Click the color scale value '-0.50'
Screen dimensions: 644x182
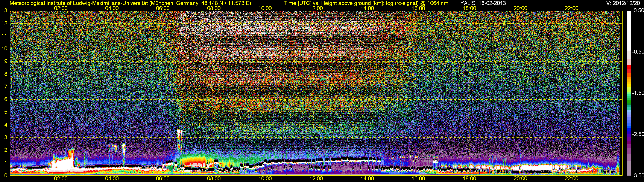click(x=638, y=52)
